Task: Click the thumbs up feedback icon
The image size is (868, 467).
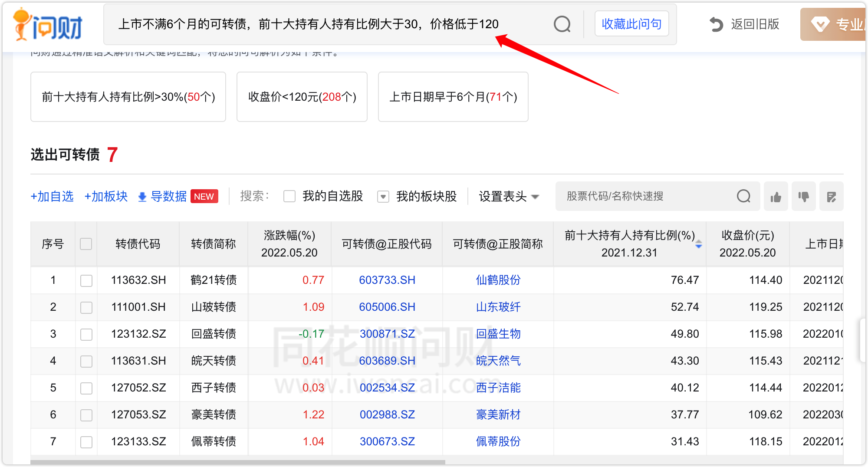Action: tap(776, 197)
